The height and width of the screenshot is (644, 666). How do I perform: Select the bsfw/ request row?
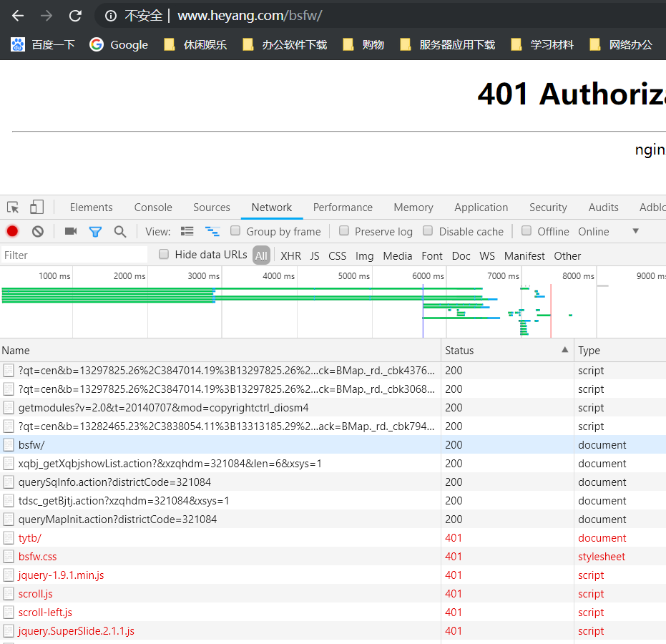pos(333,445)
